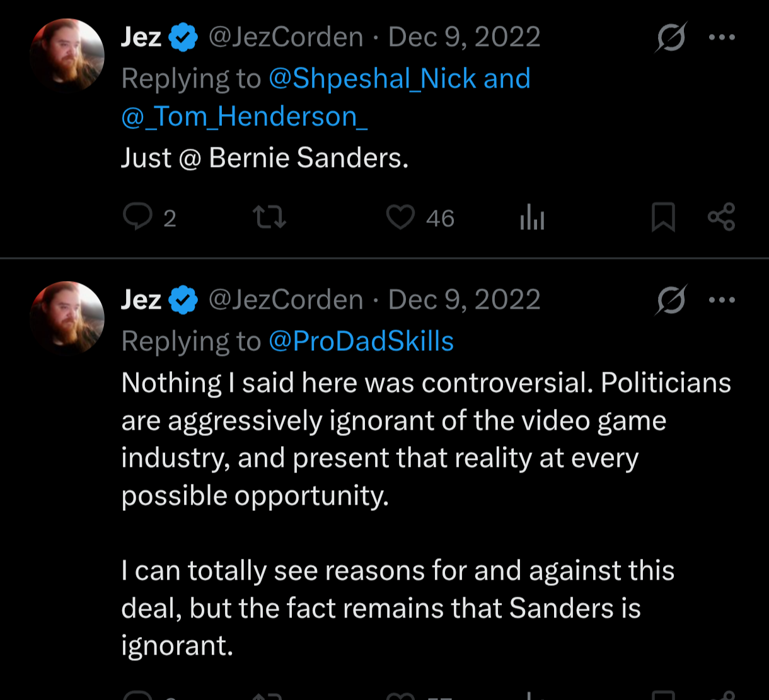Viewport: 769px width, 700px height.
Task: Share the first Jez tweet
Action: pos(721,217)
